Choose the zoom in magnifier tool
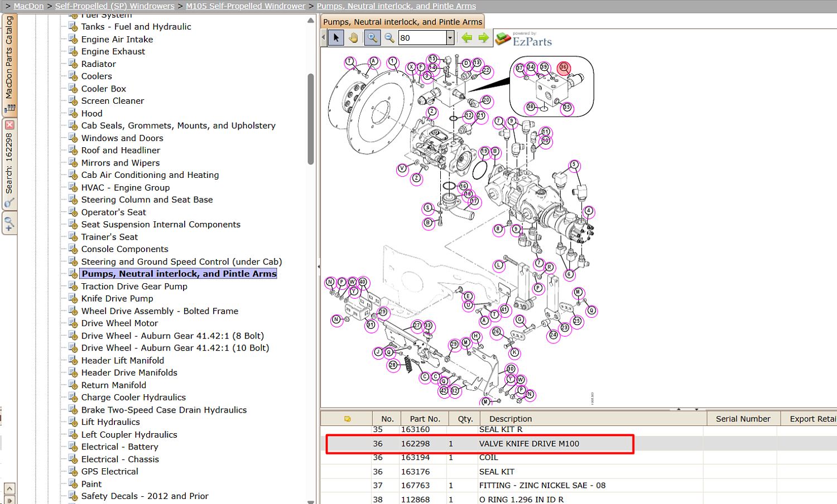This screenshot has height=504, width=837. (372, 38)
